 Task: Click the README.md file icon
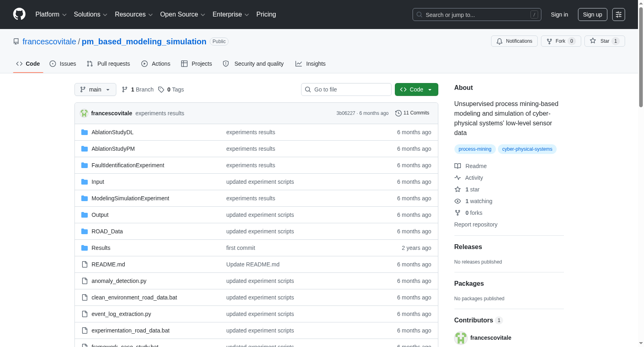coord(85,264)
